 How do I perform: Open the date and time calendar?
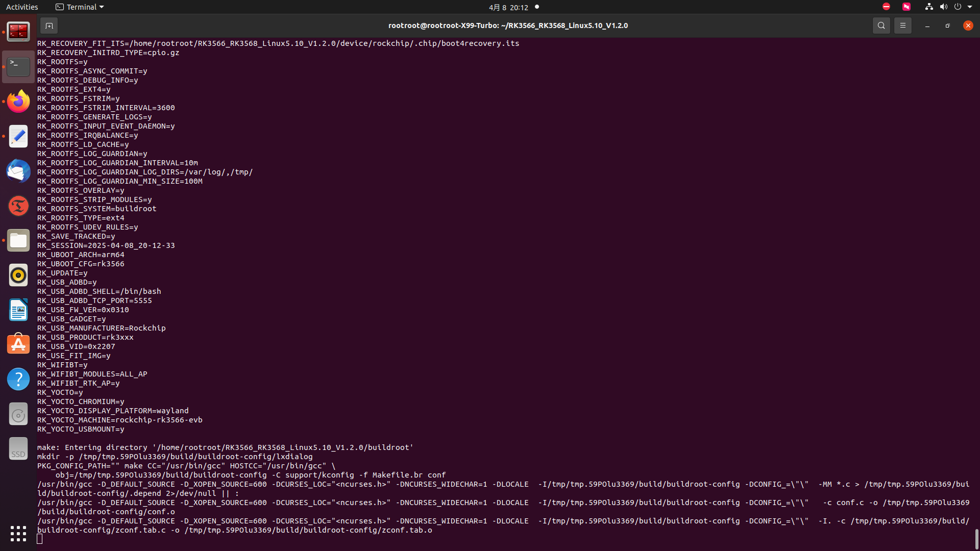pos(508,7)
